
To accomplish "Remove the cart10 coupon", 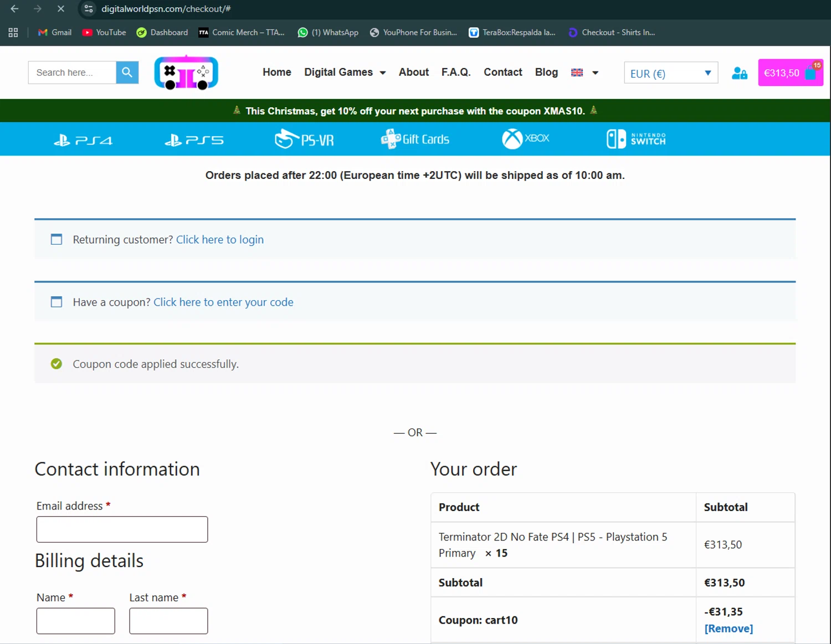I will (729, 628).
